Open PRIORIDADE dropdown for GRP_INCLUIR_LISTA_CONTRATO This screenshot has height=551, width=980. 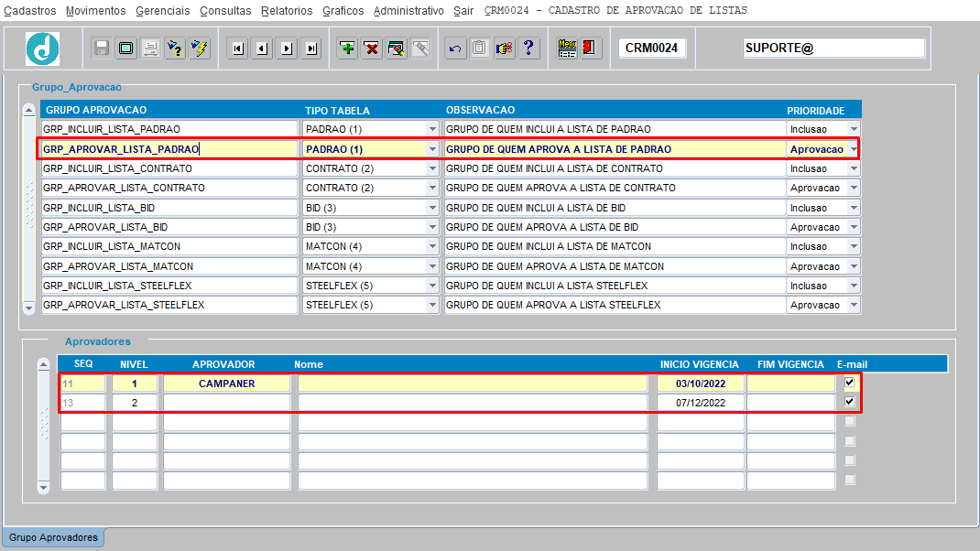click(854, 168)
